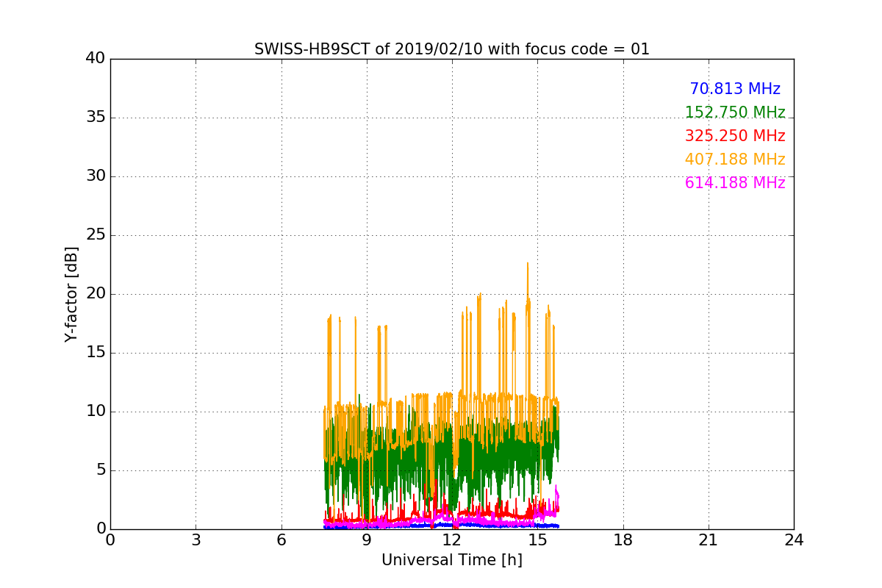Click x-axis tick value 12
This screenshot has height=588, width=882.
[452, 540]
